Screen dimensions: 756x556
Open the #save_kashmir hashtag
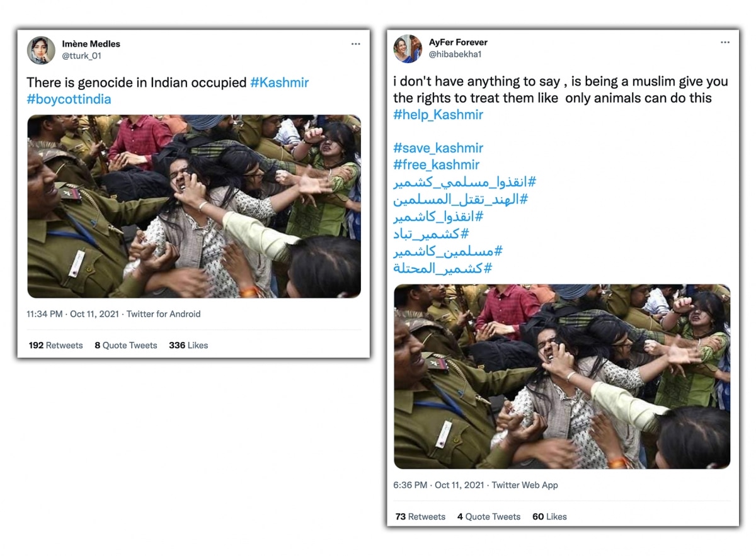click(438, 148)
